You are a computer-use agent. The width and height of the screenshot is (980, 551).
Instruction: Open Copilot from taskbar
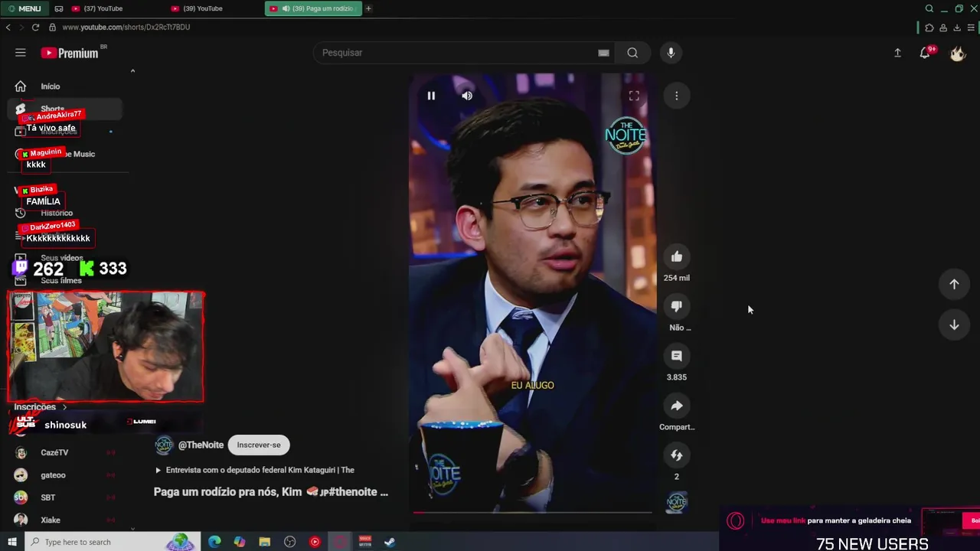pyautogui.click(x=240, y=542)
